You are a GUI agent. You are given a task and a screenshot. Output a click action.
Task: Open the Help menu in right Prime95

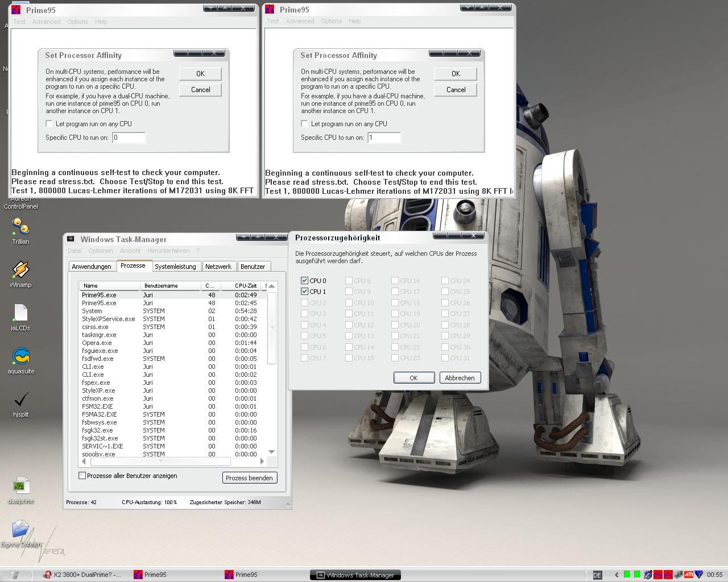pos(354,21)
